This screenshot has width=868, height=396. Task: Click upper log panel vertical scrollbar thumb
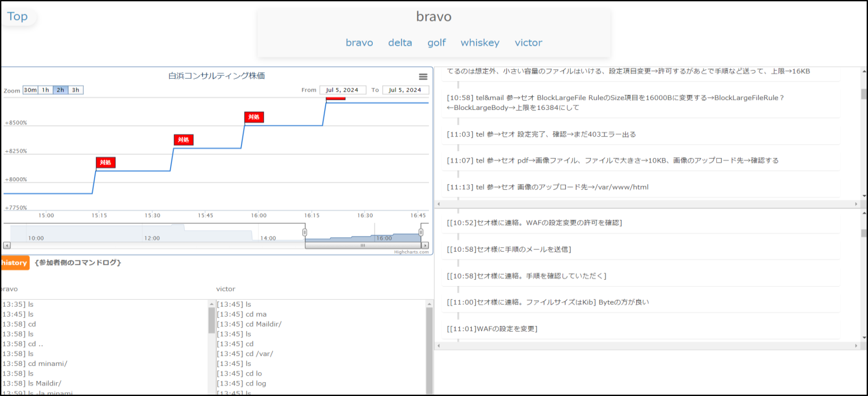[x=864, y=94]
